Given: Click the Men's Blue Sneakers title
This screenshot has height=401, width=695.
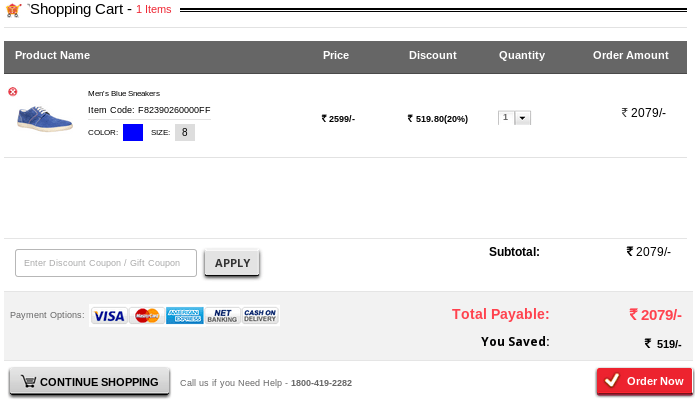Looking at the screenshot, I should click(124, 93).
